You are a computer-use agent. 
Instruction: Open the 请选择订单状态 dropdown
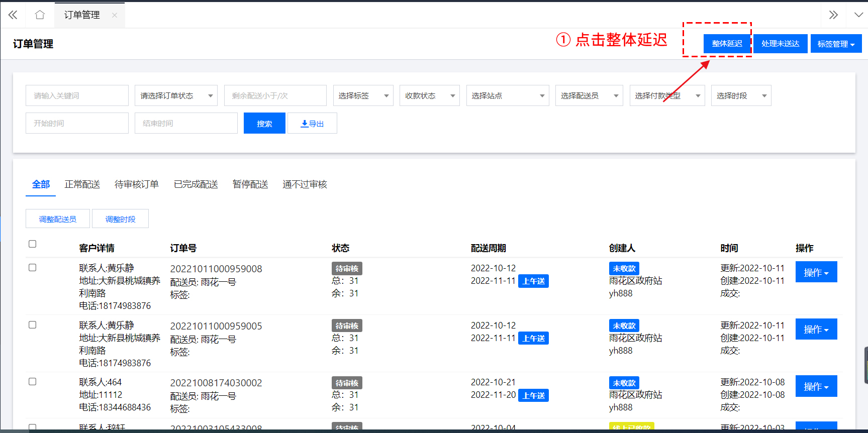pos(176,95)
